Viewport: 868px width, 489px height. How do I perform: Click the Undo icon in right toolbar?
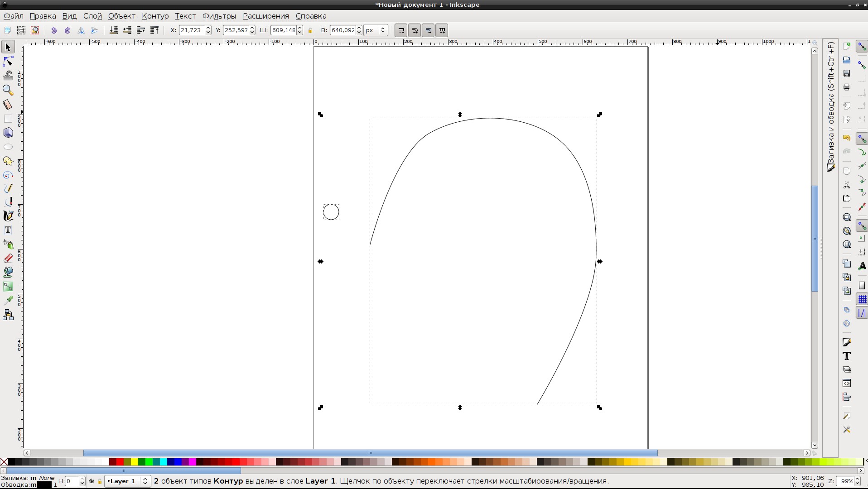(847, 138)
